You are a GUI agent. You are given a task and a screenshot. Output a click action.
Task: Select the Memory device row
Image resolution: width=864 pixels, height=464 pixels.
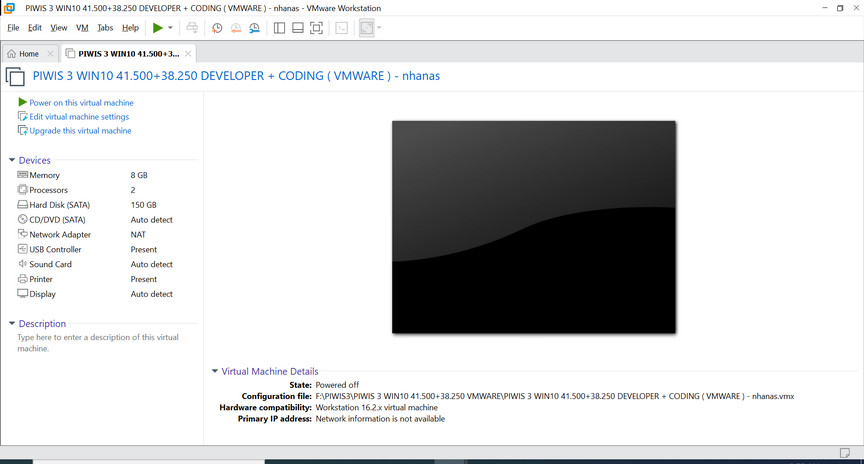(105, 175)
